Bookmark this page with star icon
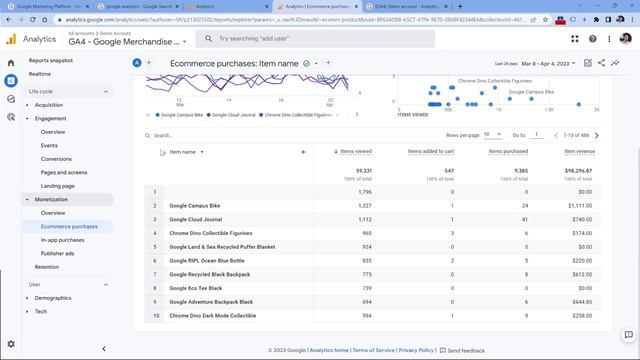Viewport: 640px width, 360px height. (x=545, y=19)
